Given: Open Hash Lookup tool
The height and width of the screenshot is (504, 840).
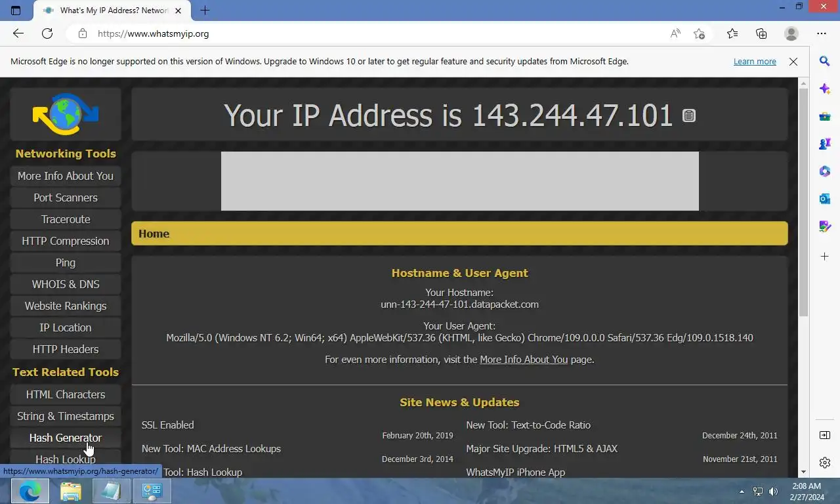Looking at the screenshot, I should click(x=66, y=458).
